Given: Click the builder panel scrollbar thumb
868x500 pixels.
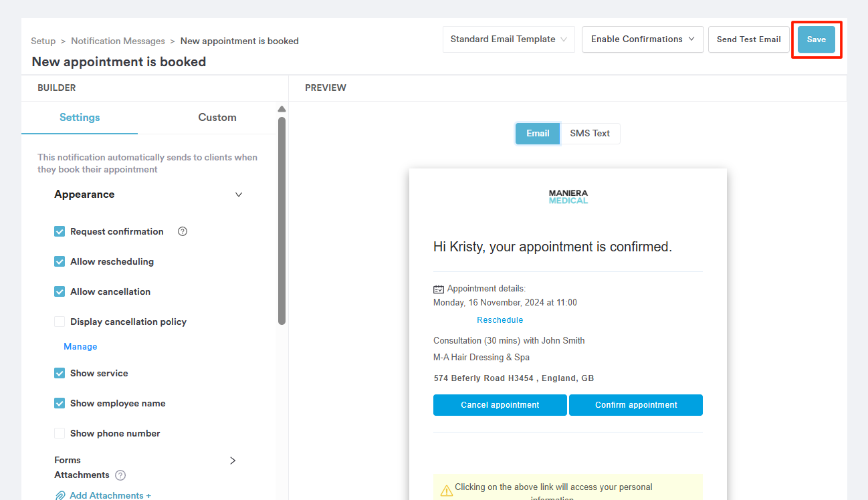Looking at the screenshot, I should (282, 221).
